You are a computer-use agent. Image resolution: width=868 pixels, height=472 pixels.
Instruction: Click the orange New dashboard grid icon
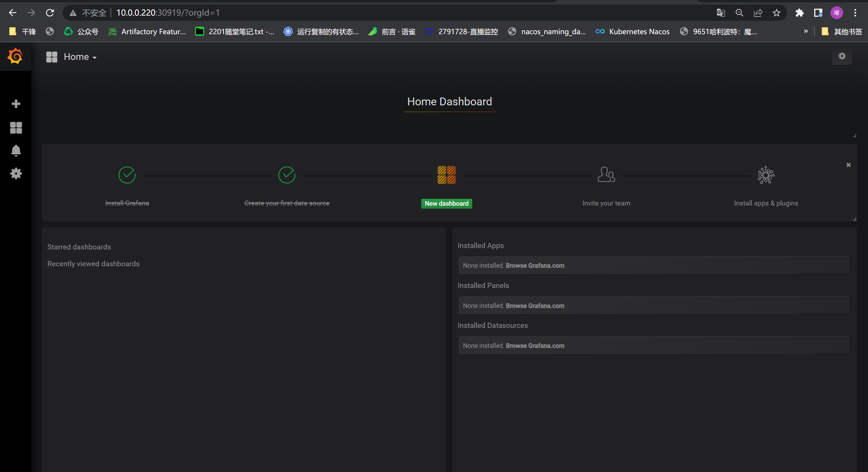(446, 175)
